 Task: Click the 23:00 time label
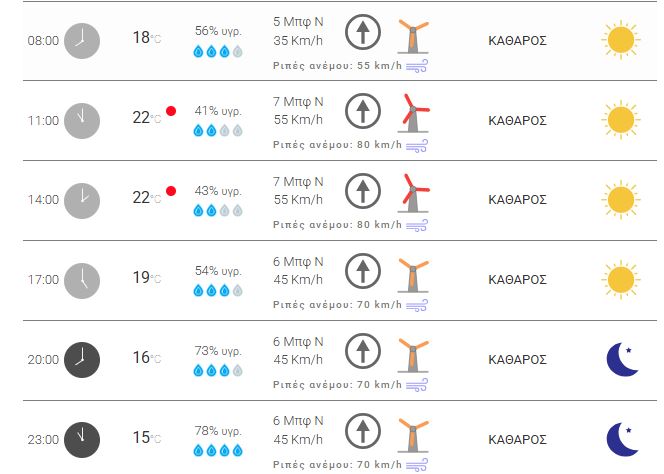43,439
